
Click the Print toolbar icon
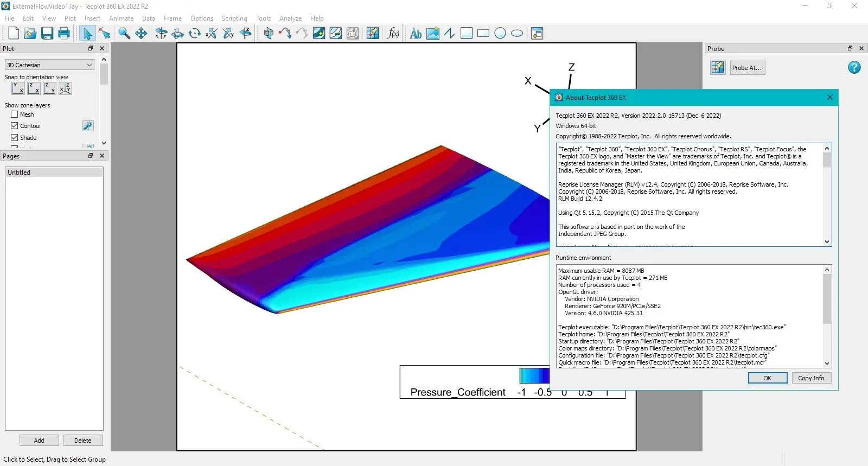pos(64,34)
